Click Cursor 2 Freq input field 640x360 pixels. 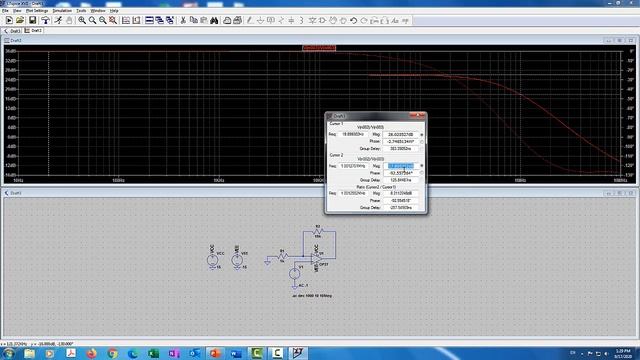(353, 166)
